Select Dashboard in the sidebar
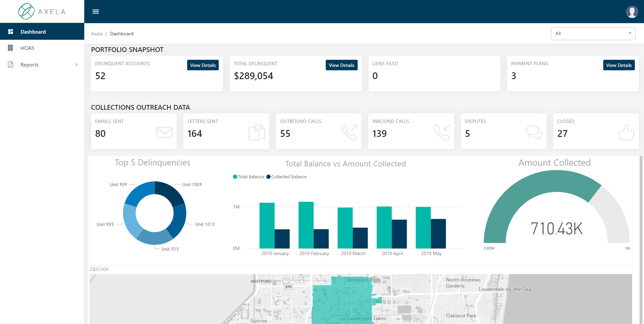The height and width of the screenshot is (324, 644). click(x=33, y=32)
